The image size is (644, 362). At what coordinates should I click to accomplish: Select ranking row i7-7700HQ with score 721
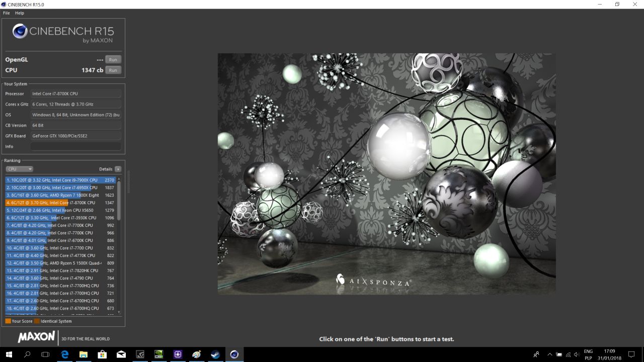tap(60, 293)
